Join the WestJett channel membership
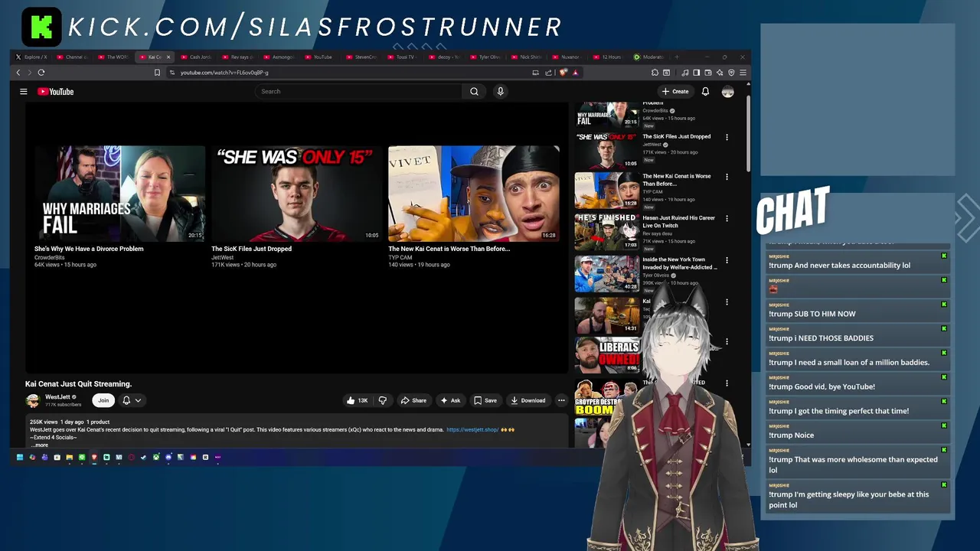The image size is (980, 551). pyautogui.click(x=103, y=400)
